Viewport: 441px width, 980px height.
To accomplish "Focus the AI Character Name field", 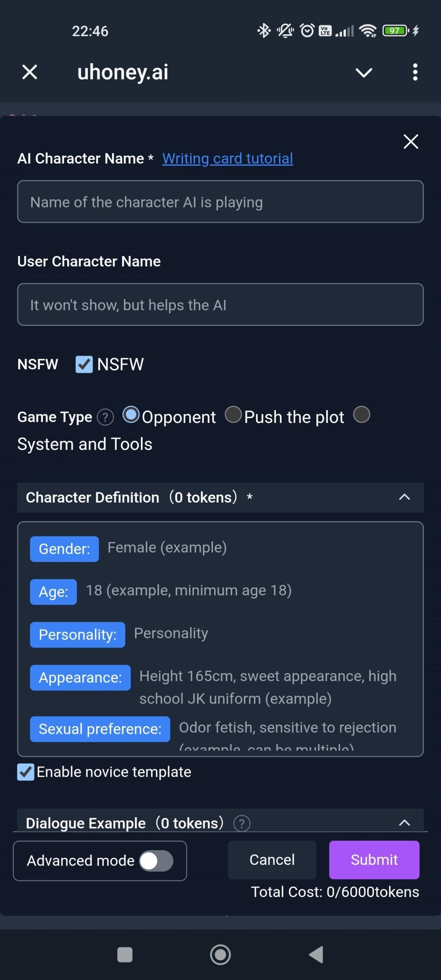I will tap(220, 202).
